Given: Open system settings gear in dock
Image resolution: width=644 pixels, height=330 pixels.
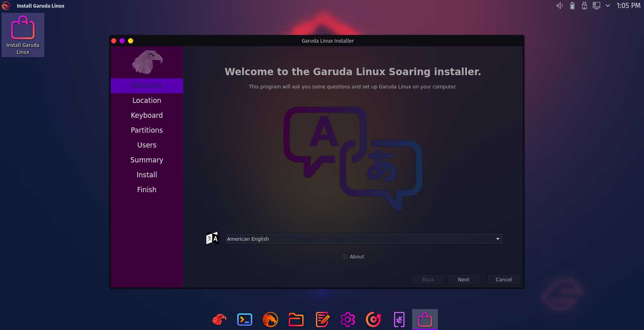Looking at the screenshot, I should click(348, 320).
